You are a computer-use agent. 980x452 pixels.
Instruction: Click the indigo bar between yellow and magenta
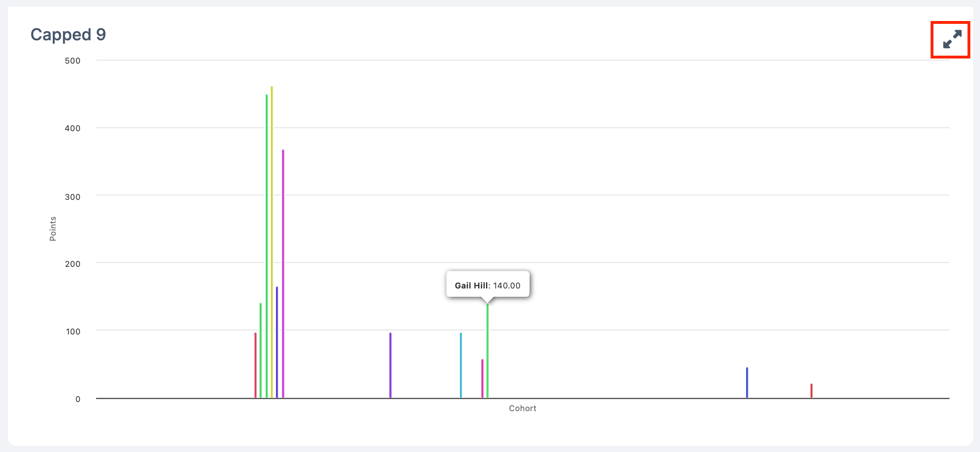[x=277, y=344]
